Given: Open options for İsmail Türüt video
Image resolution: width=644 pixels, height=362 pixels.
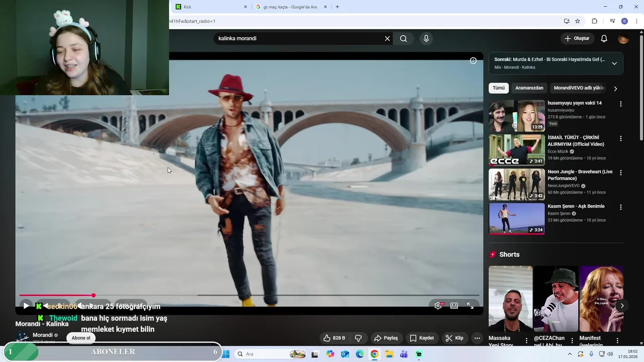Looking at the screenshot, I should (x=620, y=138).
